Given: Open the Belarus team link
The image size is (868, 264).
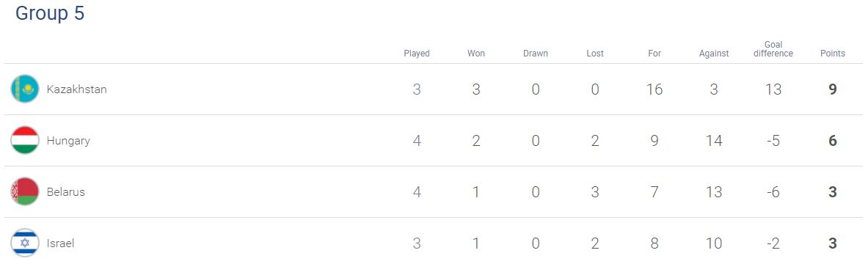Looking at the screenshot, I should tap(66, 192).
